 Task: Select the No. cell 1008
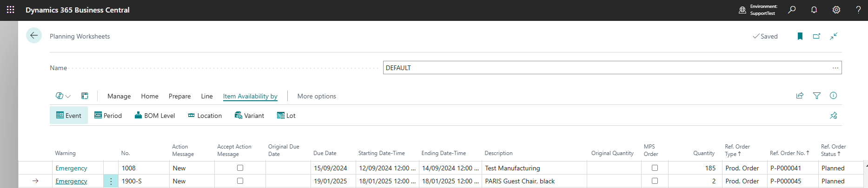coord(144,168)
